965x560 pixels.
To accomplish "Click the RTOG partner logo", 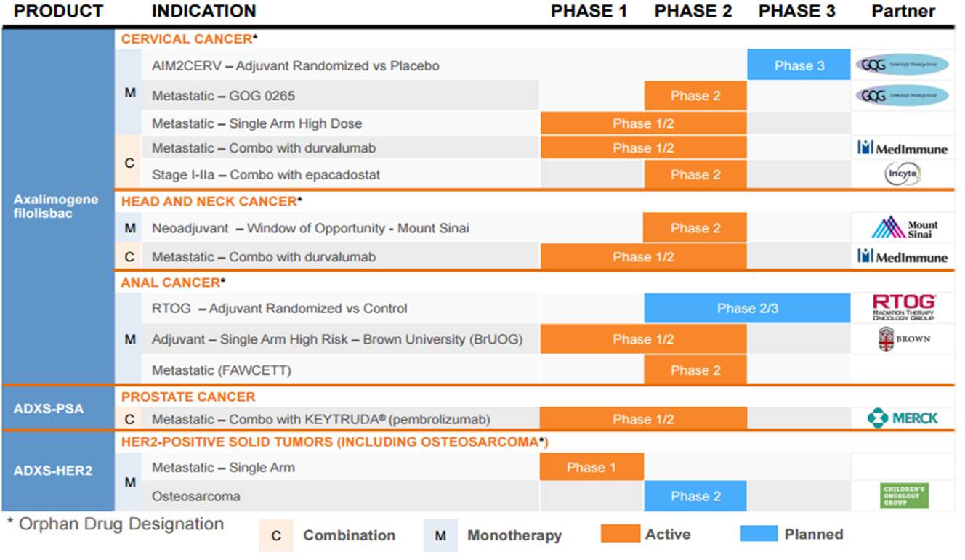I will tap(903, 307).
